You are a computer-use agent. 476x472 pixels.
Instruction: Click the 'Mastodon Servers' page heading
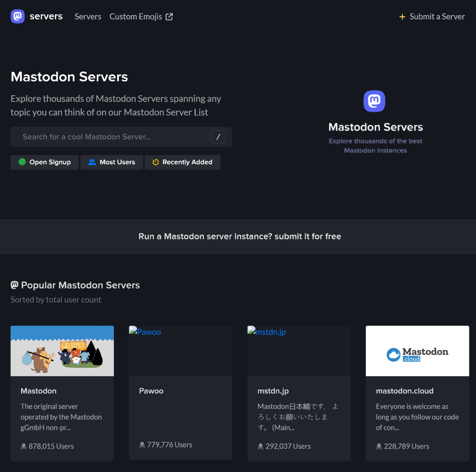(69, 77)
